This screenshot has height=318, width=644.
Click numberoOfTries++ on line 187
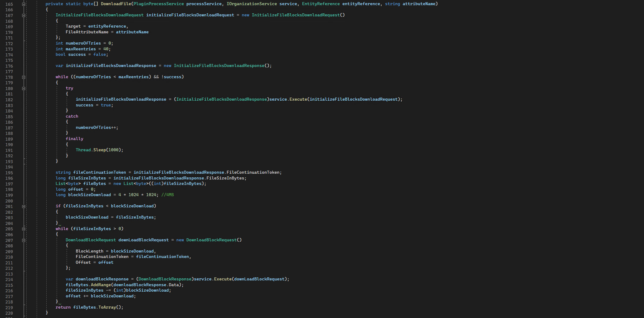click(x=96, y=127)
